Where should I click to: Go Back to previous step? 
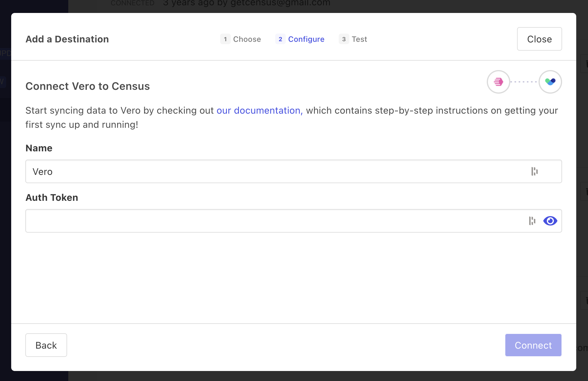pos(46,345)
